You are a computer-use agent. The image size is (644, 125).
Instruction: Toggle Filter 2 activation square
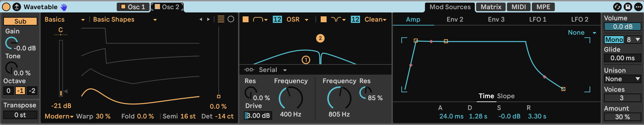[324, 19]
